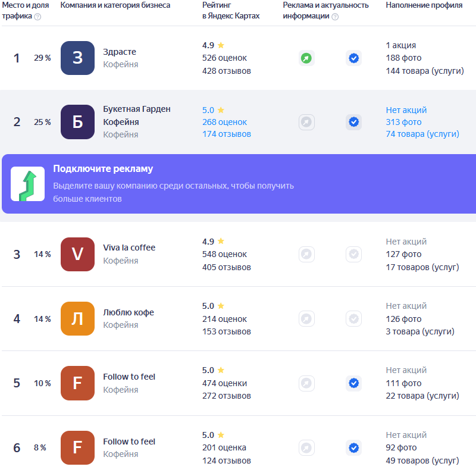
Task: Open the 174 отзывов reviews link
Action: click(x=226, y=134)
